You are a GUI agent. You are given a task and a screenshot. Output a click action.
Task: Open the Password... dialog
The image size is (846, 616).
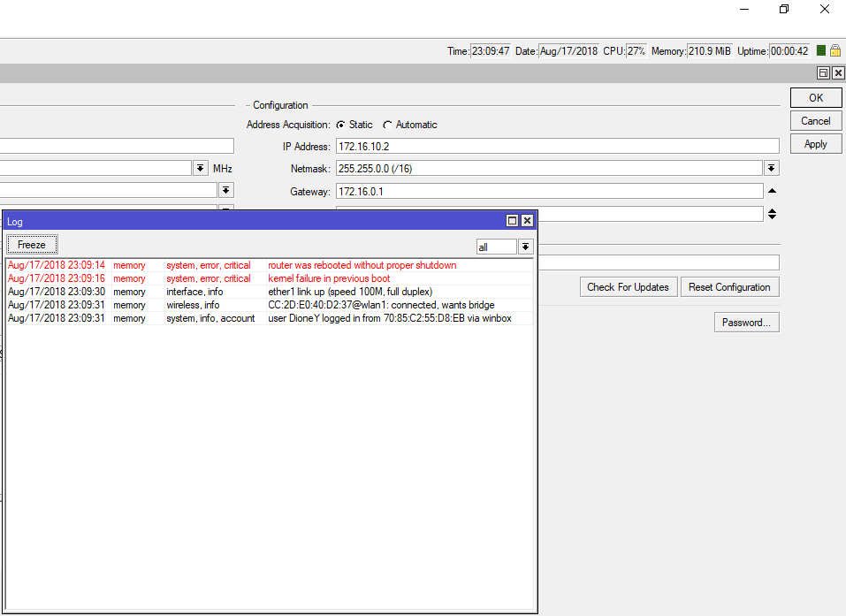(x=747, y=323)
